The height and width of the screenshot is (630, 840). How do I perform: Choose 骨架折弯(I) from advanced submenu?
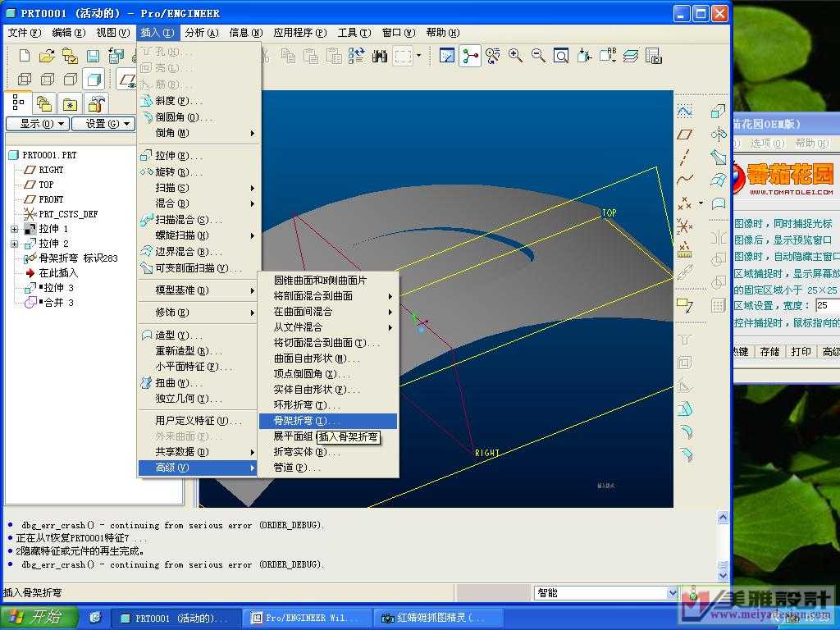[328, 421]
